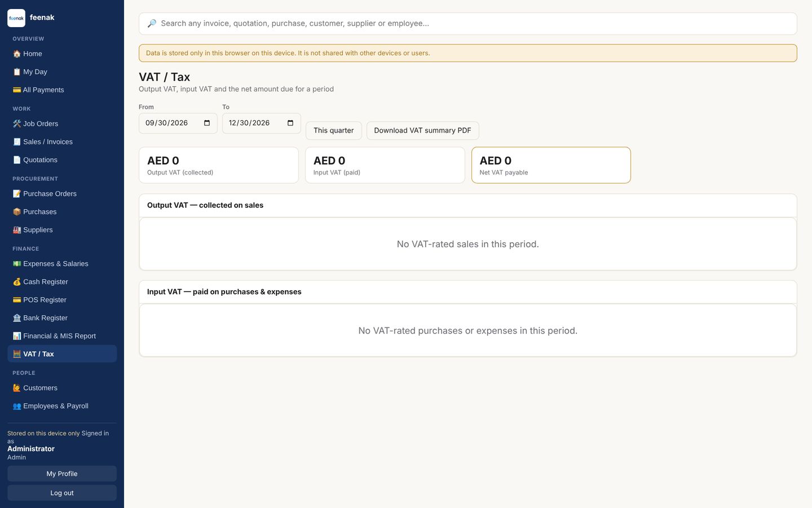Click the Bank Register building icon
The height and width of the screenshot is (508, 812).
(x=17, y=318)
